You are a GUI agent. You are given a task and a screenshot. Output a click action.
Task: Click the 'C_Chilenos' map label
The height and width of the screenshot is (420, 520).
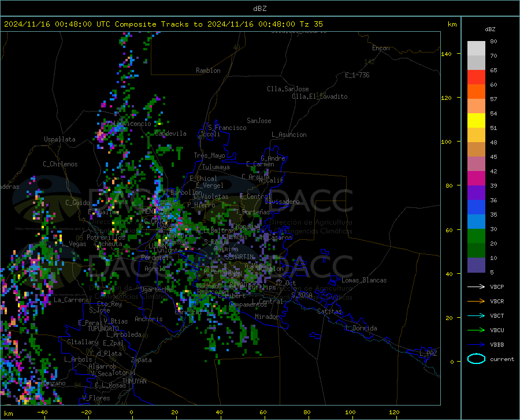tap(60, 164)
